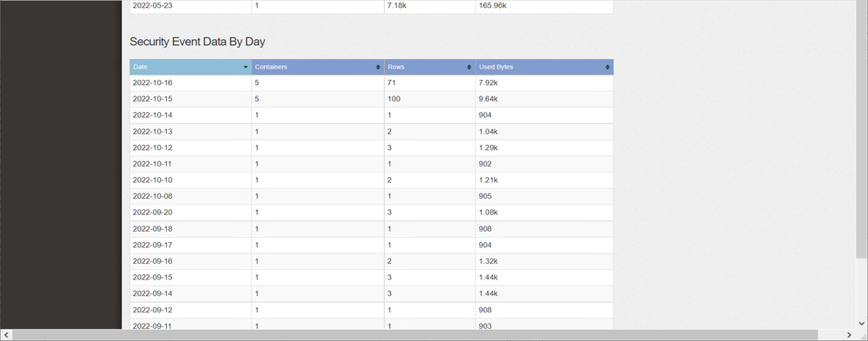Select date cell 2022-10-14
This screenshot has width=868, height=341.
pyautogui.click(x=153, y=115)
